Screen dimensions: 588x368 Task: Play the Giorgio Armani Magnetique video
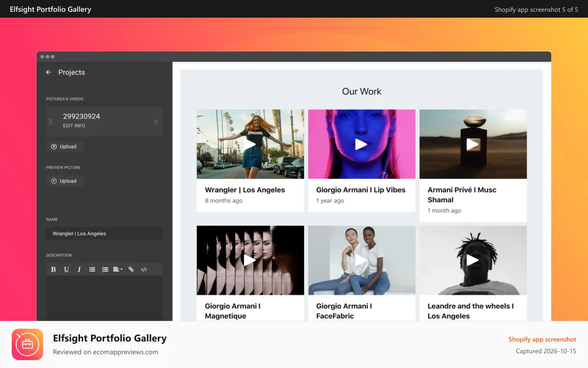pyautogui.click(x=250, y=260)
